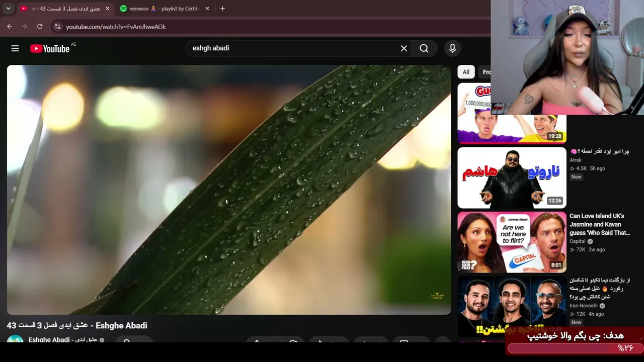Open the Love Island 'Who Said That' thumbnail

[512, 242]
